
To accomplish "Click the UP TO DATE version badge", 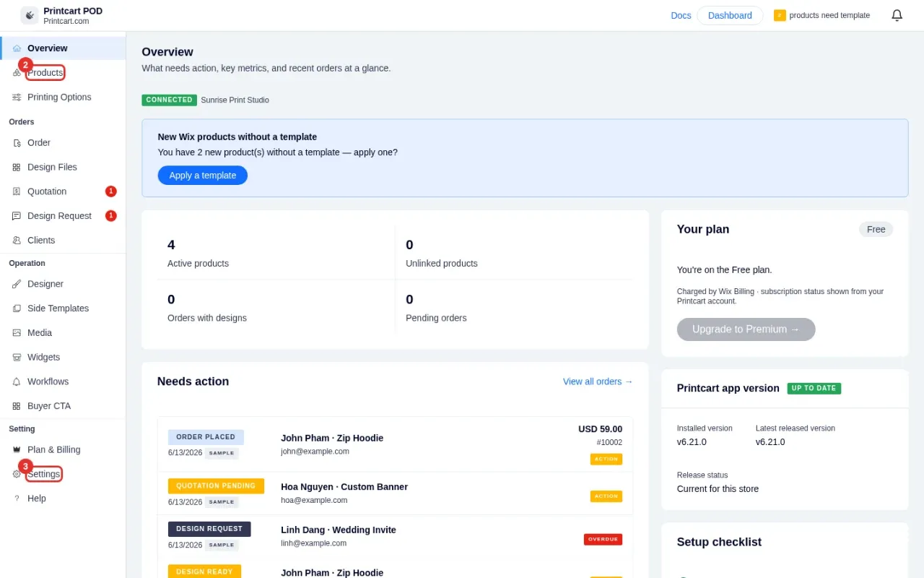I will tap(814, 388).
